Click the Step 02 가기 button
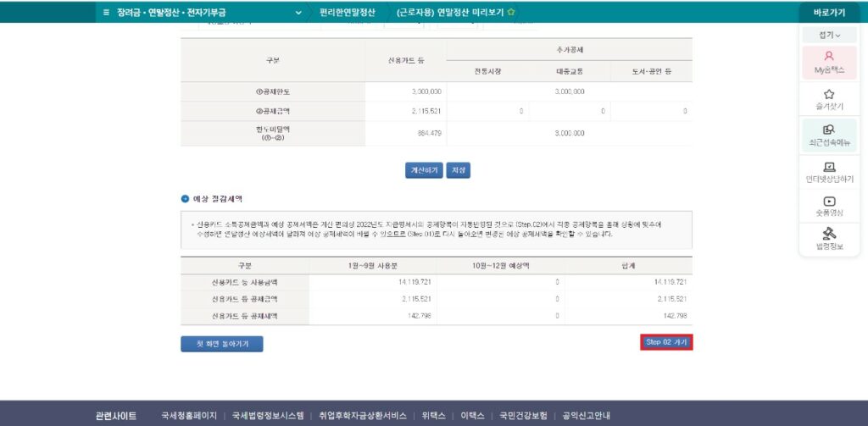Viewport: 868px width, 426px height. 666,342
